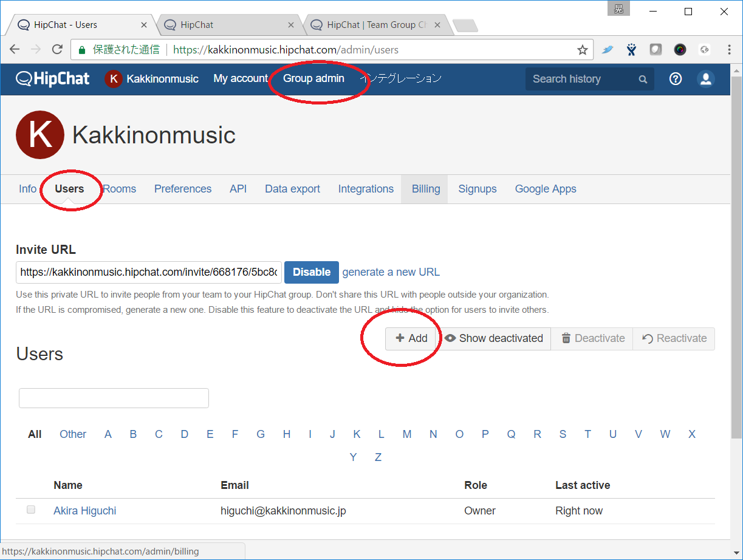Click the Last active column header
Screen dimensions: 743x560
pos(583,485)
